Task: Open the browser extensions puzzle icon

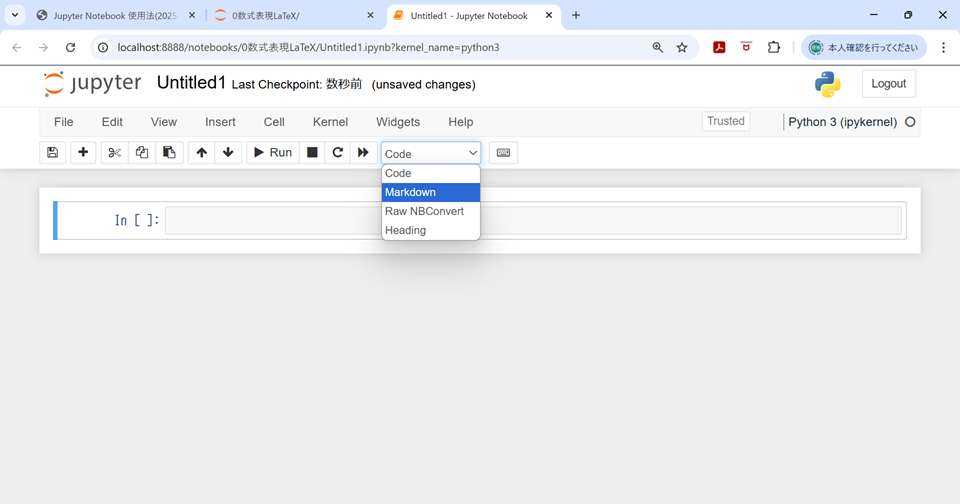Action: (x=774, y=47)
